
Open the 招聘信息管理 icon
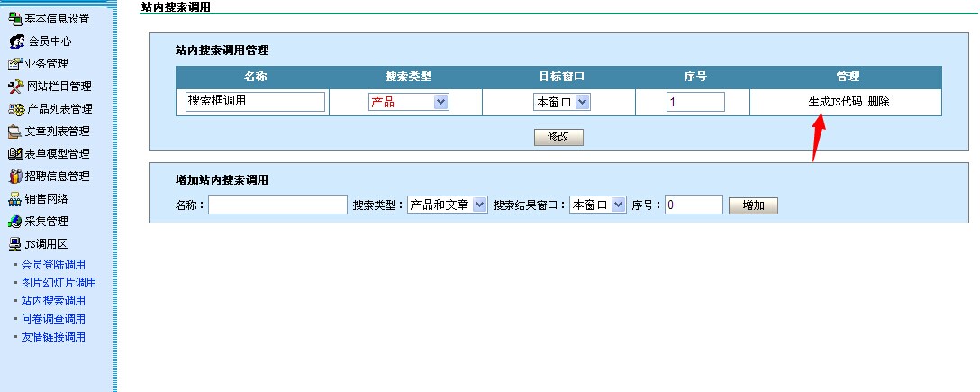[x=14, y=177]
